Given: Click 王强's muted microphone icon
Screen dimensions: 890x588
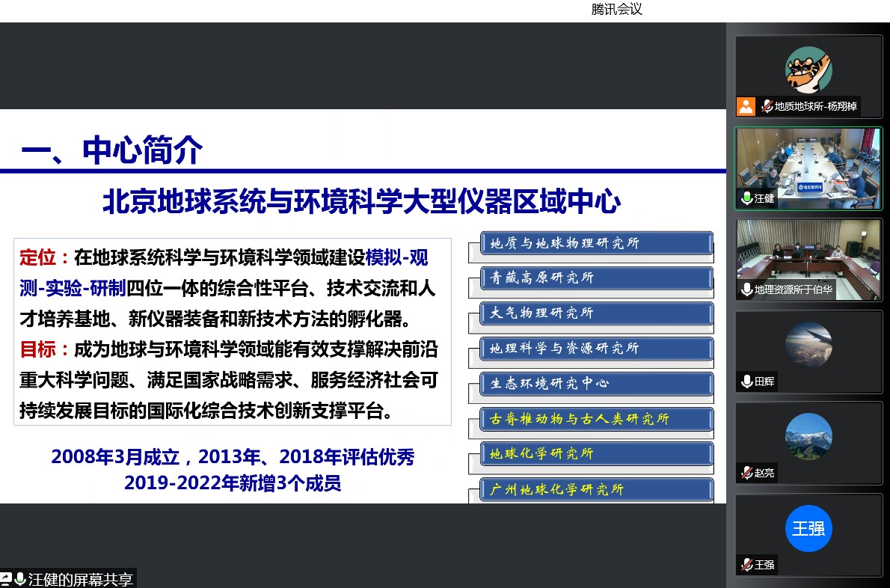Looking at the screenshot, I should pos(746,565).
